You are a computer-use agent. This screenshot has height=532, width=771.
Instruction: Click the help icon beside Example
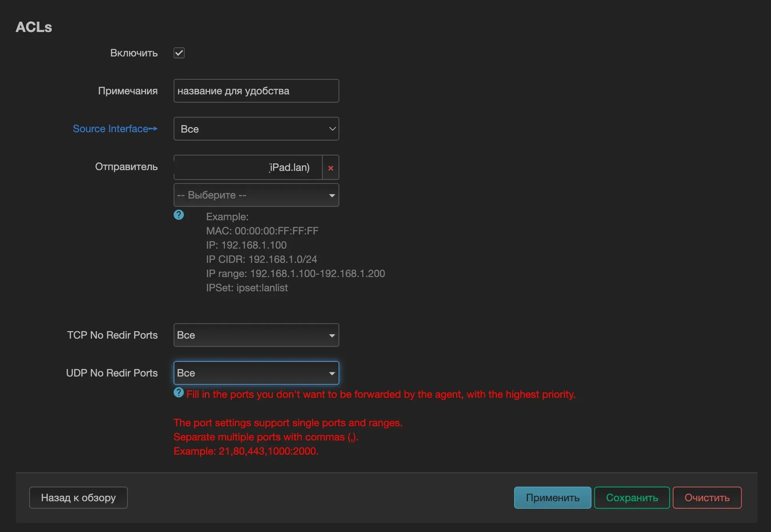(x=179, y=215)
